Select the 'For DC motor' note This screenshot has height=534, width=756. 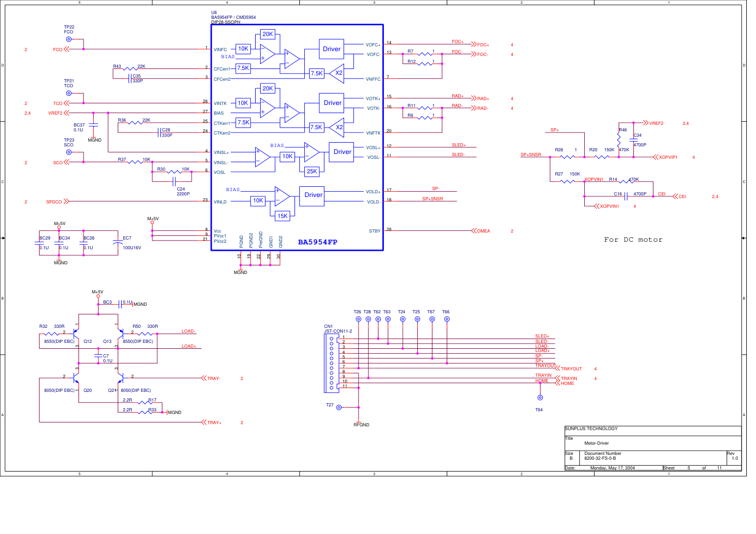(x=633, y=240)
